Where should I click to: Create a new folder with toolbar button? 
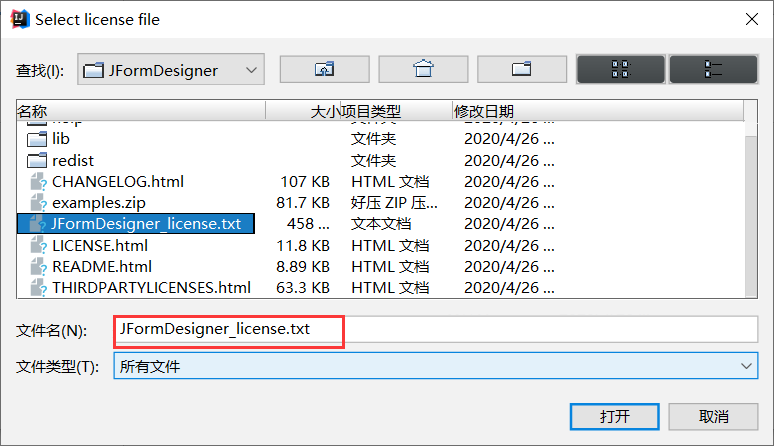click(521, 69)
